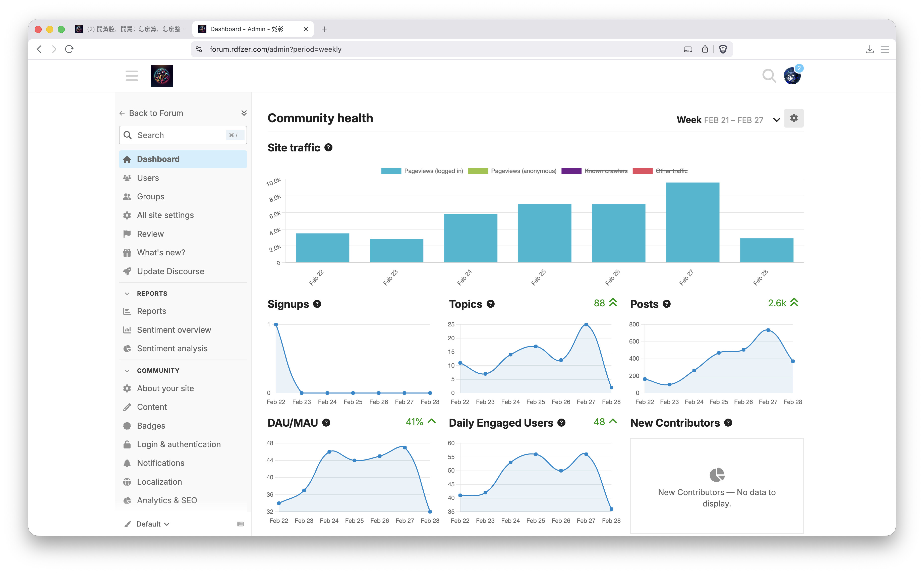Click the keyboard shortcuts icon in sidebar footer
Viewport: 924px width, 573px height.
pyautogui.click(x=240, y=524)
